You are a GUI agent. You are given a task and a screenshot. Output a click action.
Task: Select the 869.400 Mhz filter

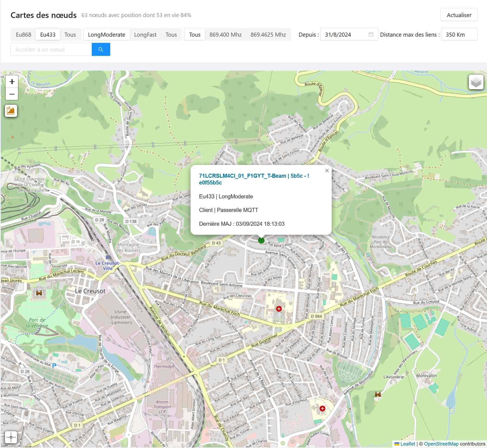[226, 34]
